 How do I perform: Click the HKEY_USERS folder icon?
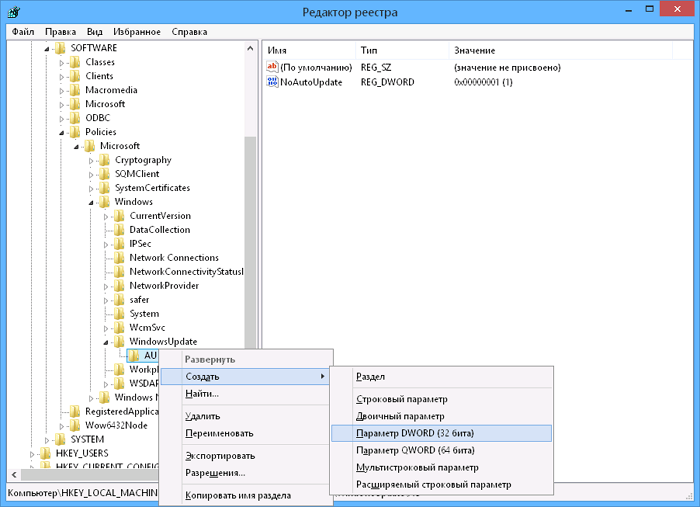(45, 453)
